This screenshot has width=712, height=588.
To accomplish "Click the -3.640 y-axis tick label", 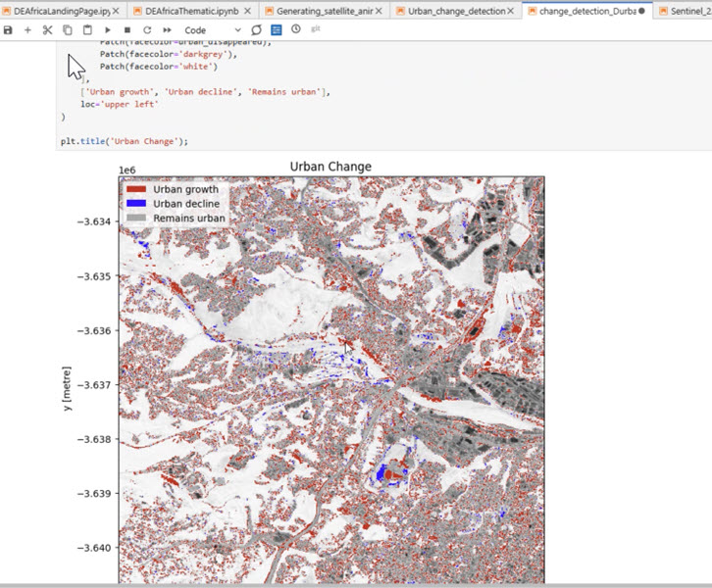I will (x=94, y=548).
